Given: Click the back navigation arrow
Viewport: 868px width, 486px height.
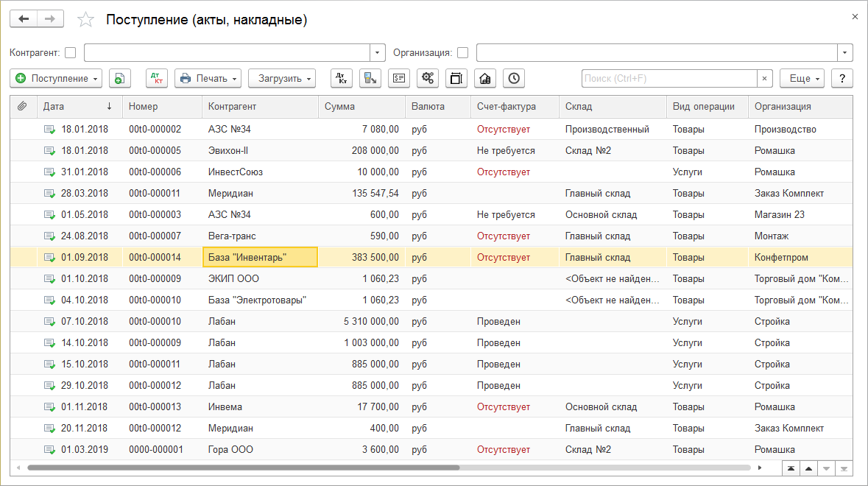Looking at the screenshot, I should click(x=24, y=19).
